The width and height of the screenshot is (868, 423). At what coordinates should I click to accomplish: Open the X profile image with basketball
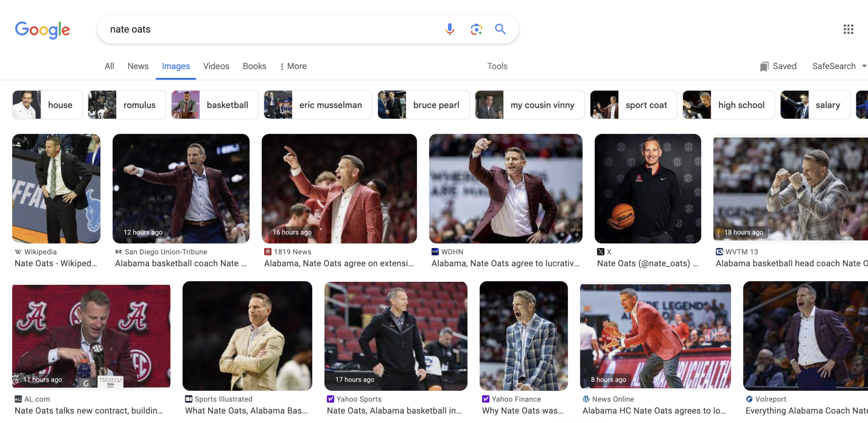648,188
